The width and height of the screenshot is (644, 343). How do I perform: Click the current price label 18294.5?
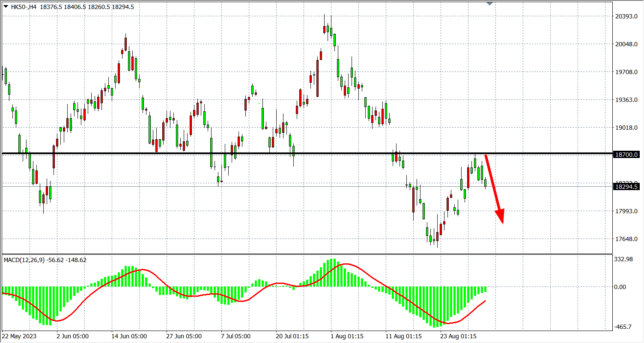coord(626,187)
